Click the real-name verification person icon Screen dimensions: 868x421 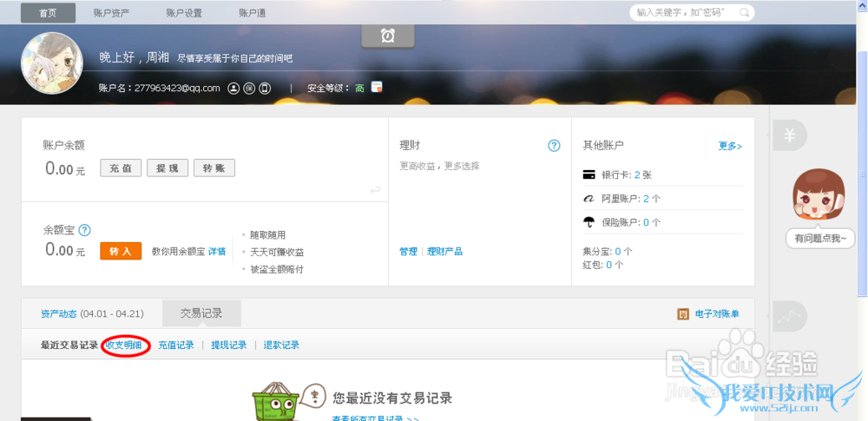click(233, 88)
